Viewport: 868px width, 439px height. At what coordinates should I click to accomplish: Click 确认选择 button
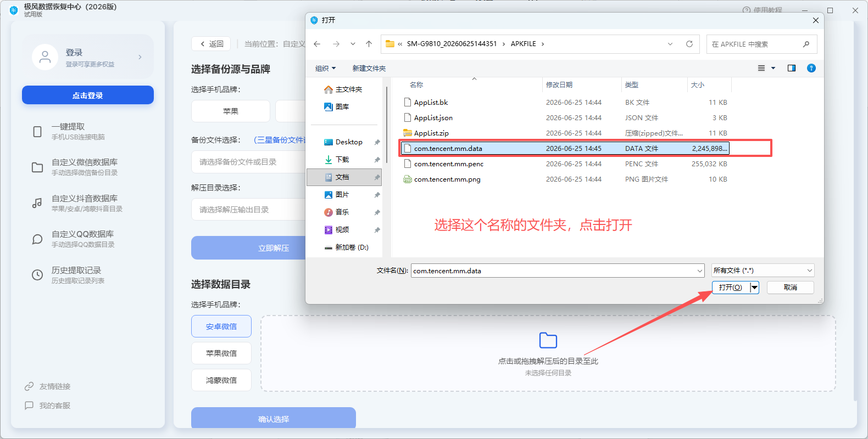(274, 419)
